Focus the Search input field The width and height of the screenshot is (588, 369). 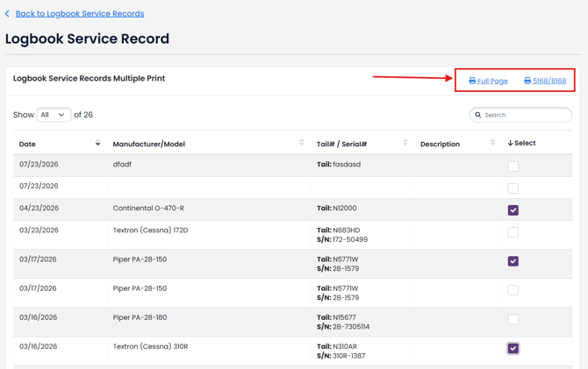[x=520, y=115]
